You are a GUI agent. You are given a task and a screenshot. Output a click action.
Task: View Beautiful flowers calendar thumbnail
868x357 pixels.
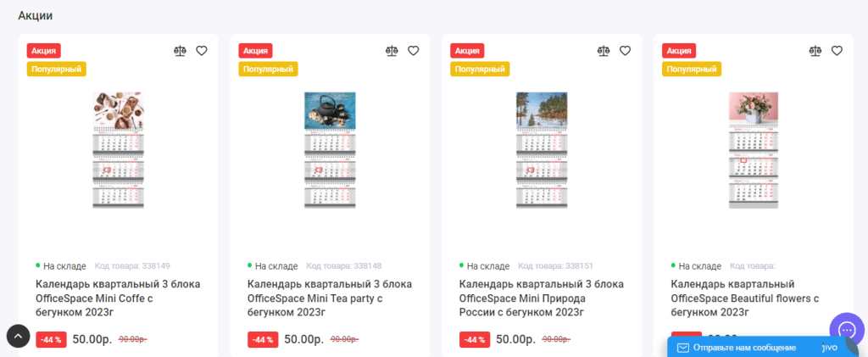pos(754,150)
